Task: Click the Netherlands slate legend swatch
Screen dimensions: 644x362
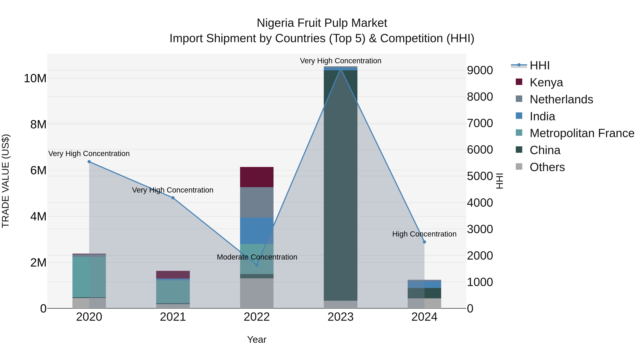Action: tap(519, 99)
